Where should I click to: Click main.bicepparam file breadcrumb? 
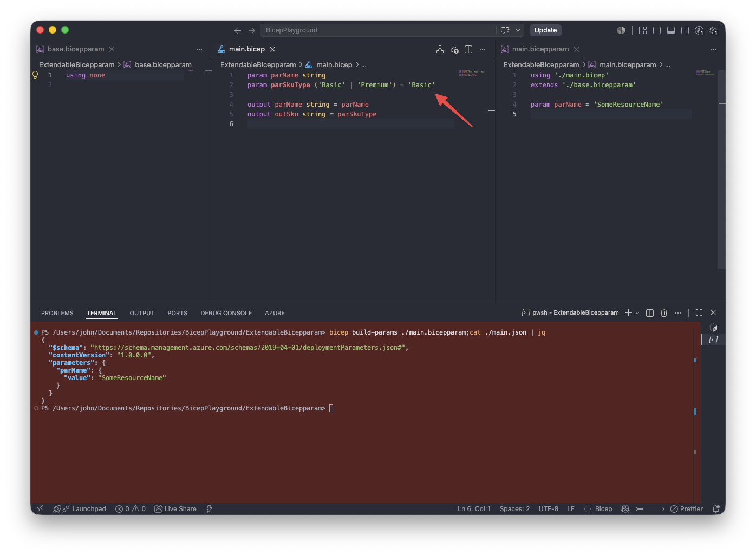pos(628,64)
